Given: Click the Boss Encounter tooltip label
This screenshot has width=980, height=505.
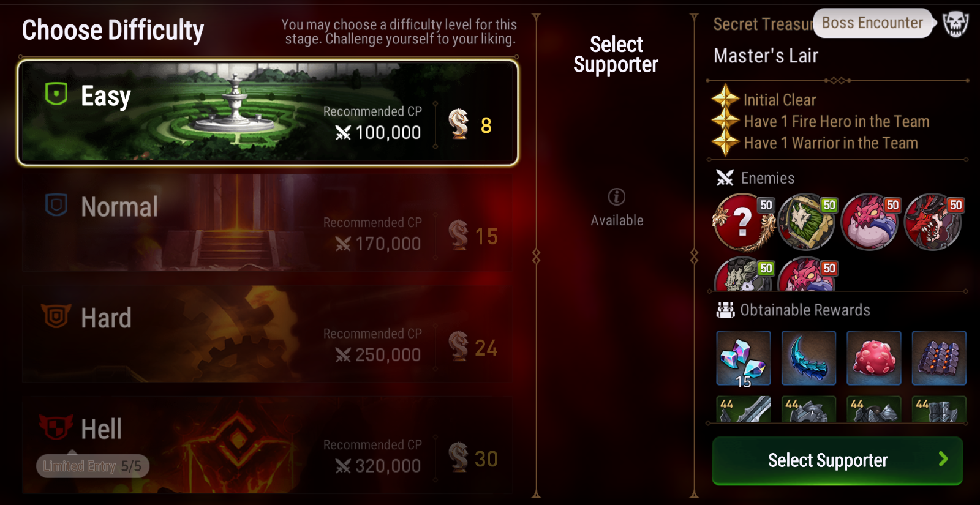Looking at the screenshot, I should tap(872, 23).
